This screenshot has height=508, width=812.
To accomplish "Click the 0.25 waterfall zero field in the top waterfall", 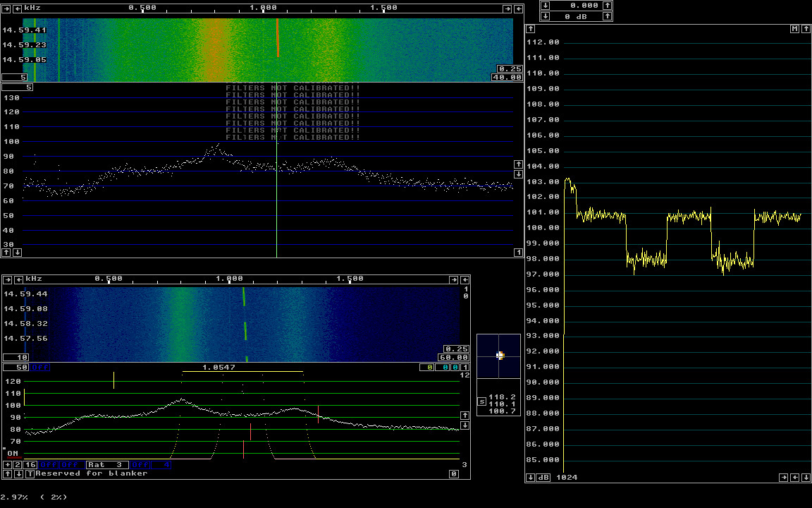I will pyautogui.click(x=510, y=69).
